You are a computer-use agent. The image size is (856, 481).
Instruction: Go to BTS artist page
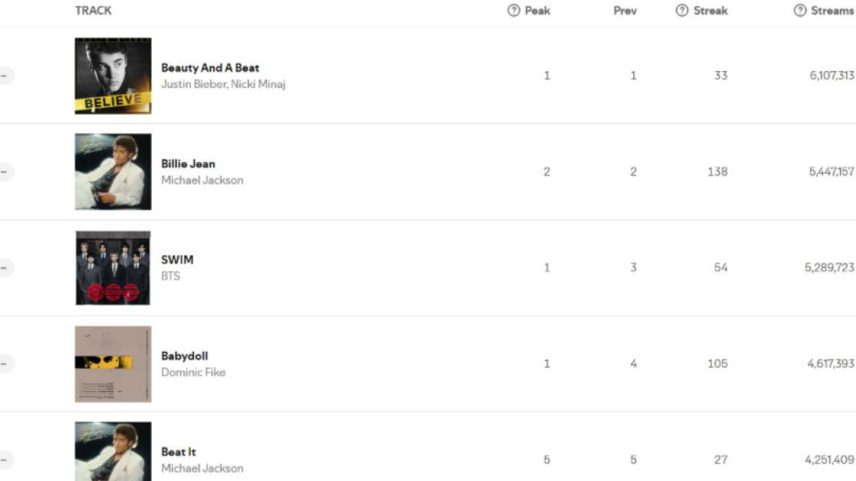pos(170,276)
